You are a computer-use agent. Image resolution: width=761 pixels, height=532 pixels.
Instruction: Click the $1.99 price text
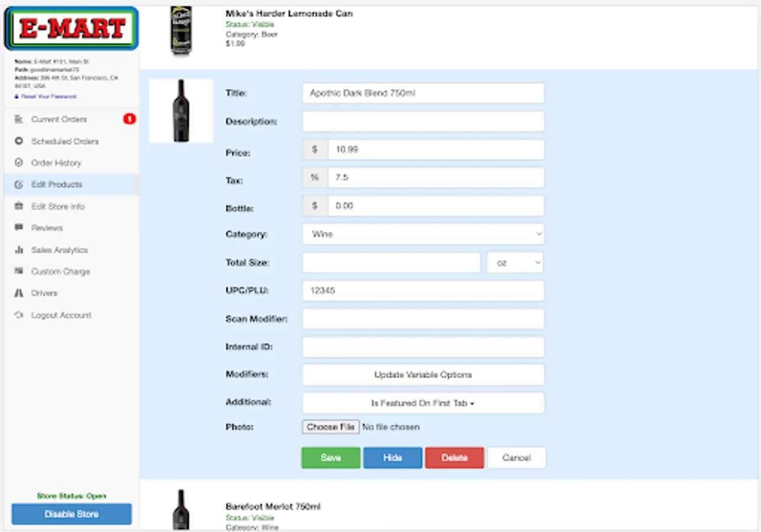tap(235, 44)
